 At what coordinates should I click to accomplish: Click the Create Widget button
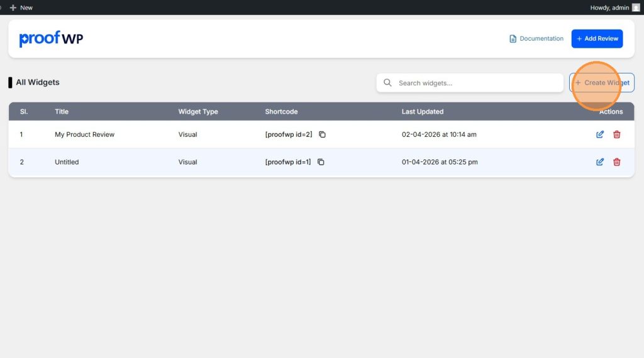click(x=602, y=83)
